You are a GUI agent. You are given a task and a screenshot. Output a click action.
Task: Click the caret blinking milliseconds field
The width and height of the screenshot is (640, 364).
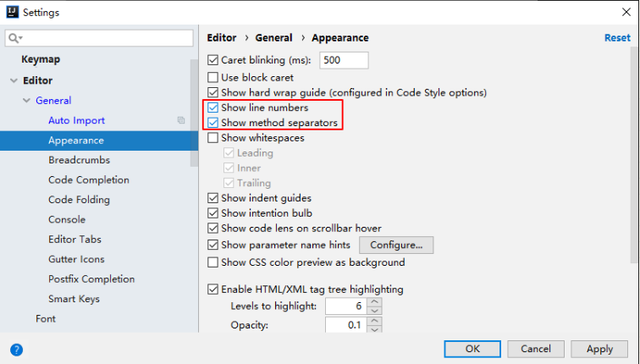[344, 60]
